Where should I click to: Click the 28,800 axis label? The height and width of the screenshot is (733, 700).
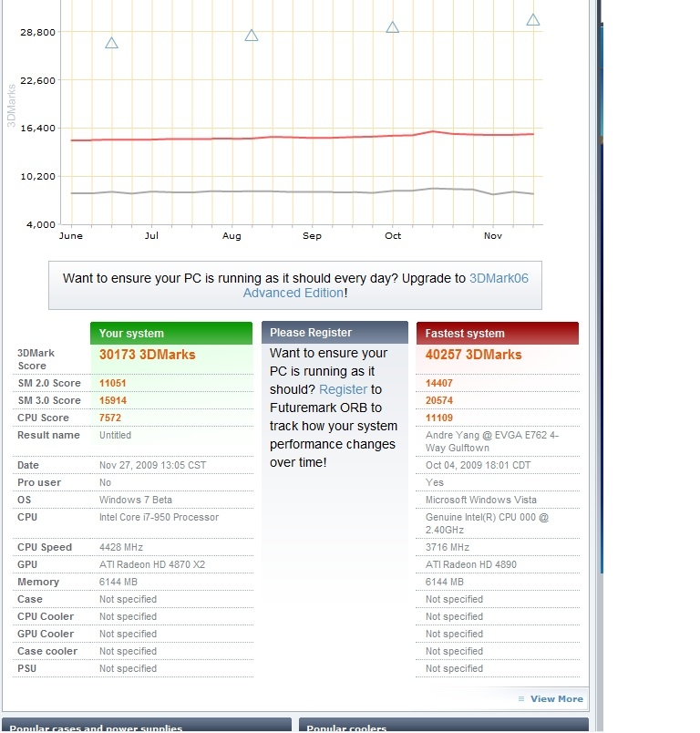(x=38, y=32)
